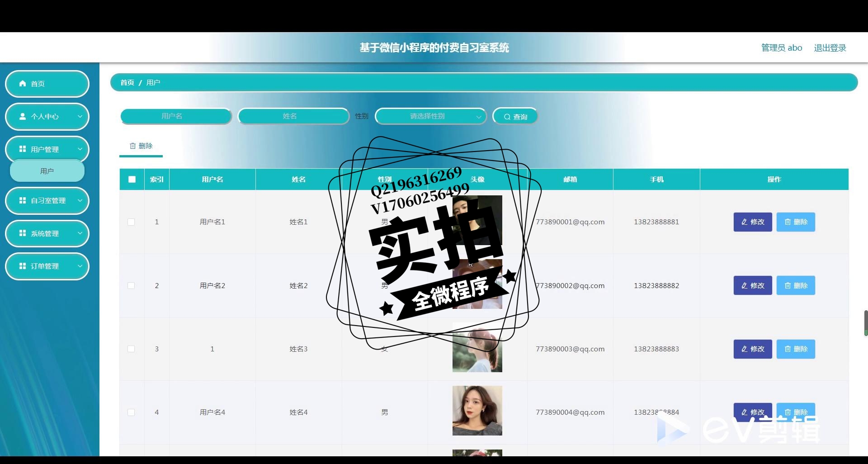The image size is (868, 464).
Task: Click the 用户名4 cell
Action: pyautogui.click(x=212, y=412)
